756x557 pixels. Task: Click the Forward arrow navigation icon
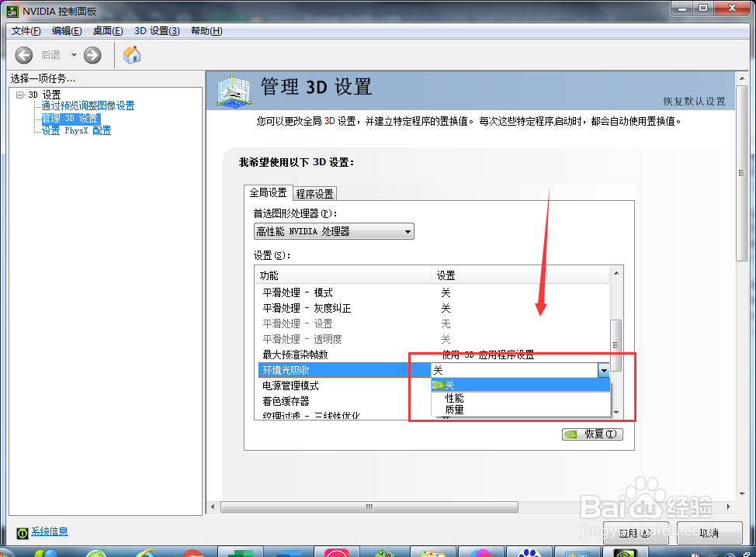[x=92, y=55]
